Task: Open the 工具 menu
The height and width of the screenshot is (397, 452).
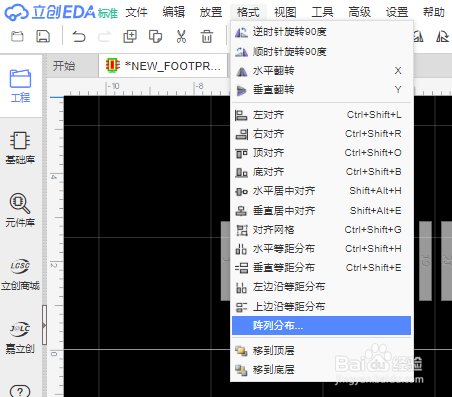Action: tap(322, 13)
